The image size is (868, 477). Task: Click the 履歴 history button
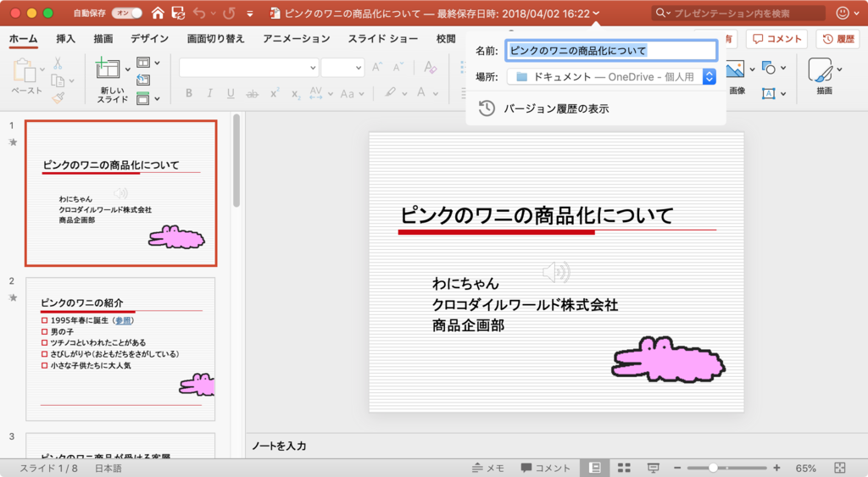pyautogui.click(x=838, y=39)
